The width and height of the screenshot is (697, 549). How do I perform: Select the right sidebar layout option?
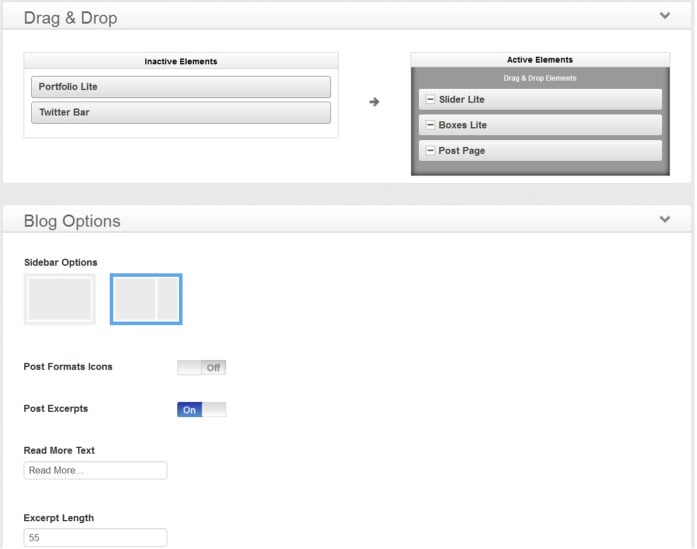(146, 299)
